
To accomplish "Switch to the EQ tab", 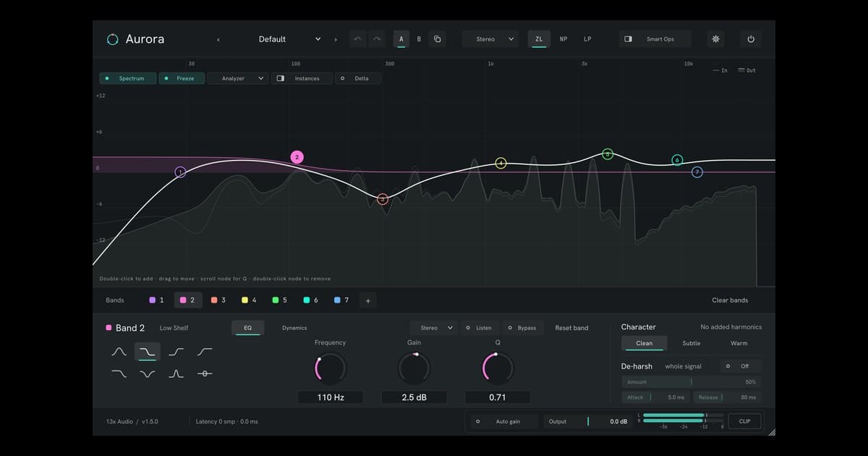I will 248,328.
